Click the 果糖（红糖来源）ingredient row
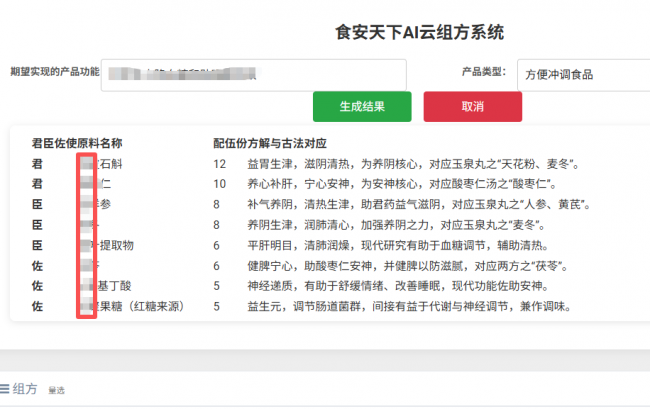The height and width of the screenshot is (409, 650). coord(138,306)
